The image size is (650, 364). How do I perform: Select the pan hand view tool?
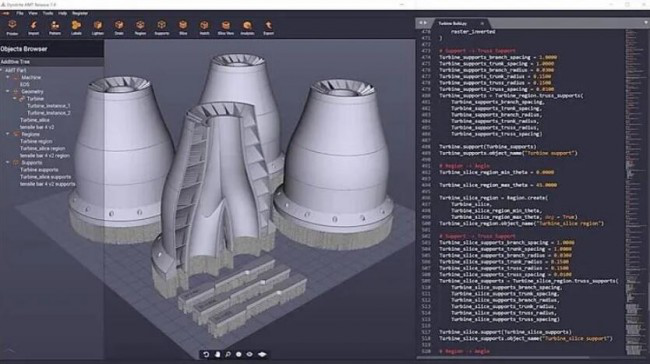pos(217,354)
